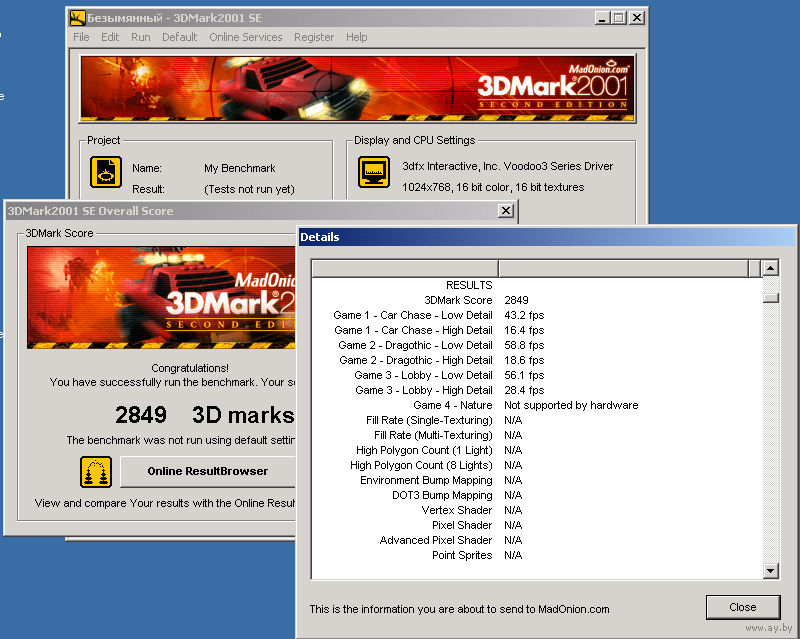The width and height of the screenshot is (800, 639).
Task: Open the Edit menu
Action: pos(110,37)
